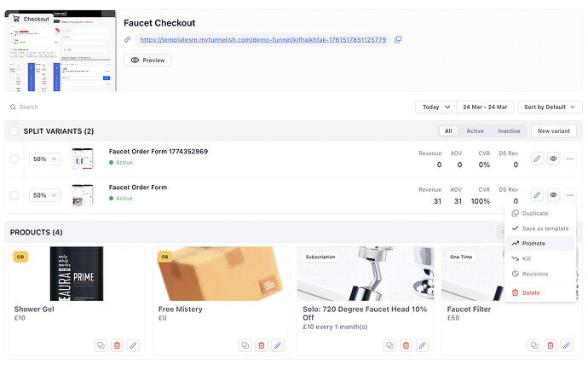Viewport: 588px width, 370px height.
Task: Copy the funnel URL with copy icon
Action: [398, 40]
